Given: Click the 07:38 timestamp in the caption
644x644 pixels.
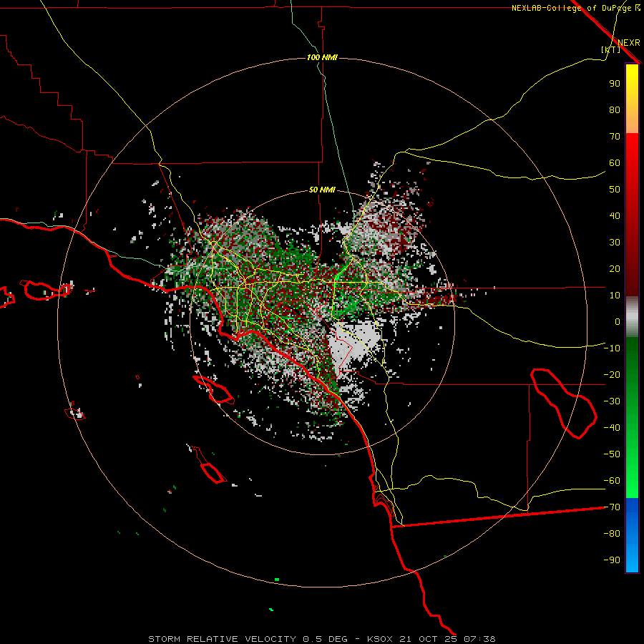Looking at the screenshot, I should coord(479,639).
